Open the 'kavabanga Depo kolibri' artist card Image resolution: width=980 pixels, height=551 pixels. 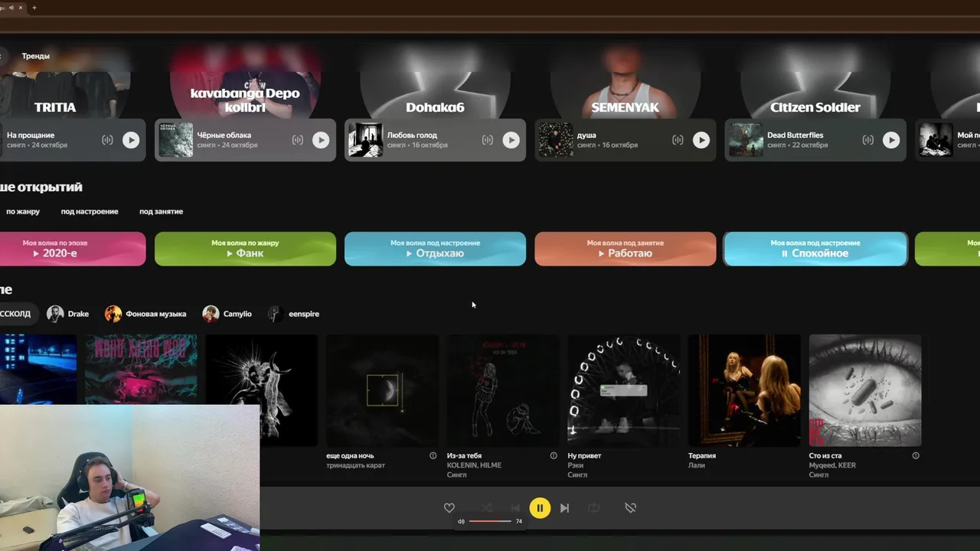(x=245, y=81)
